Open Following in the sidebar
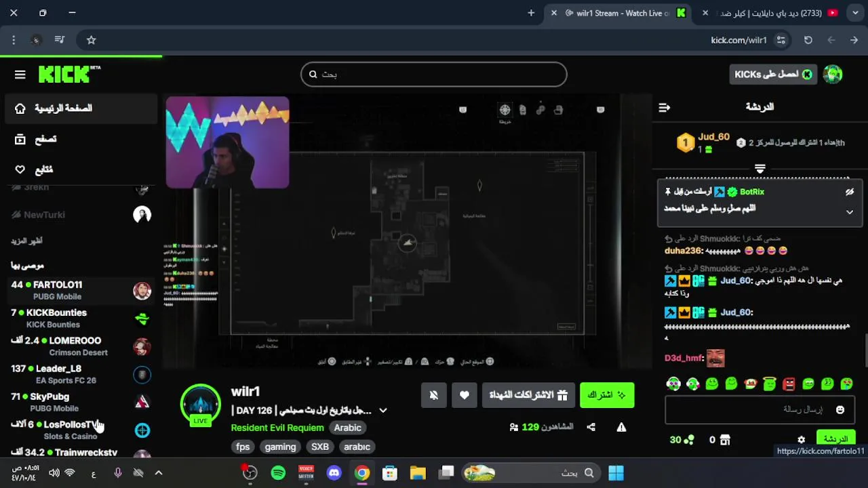Viewport: 868px width, 488px height. [x=81, y=169]
